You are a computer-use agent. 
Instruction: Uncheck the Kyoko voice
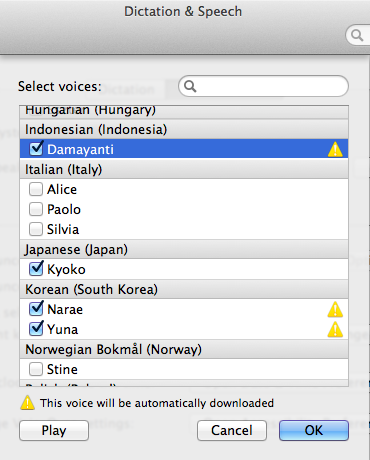click(x=36, y=269)
